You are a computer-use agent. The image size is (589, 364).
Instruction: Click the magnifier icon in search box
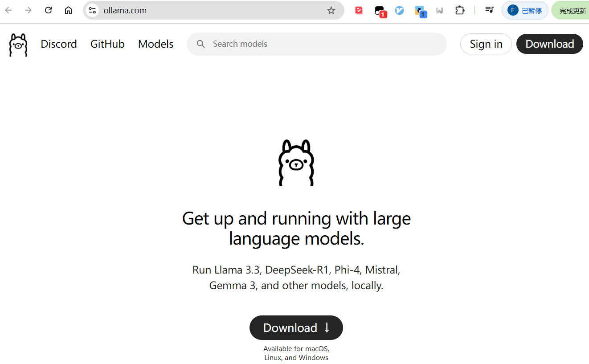201,44
